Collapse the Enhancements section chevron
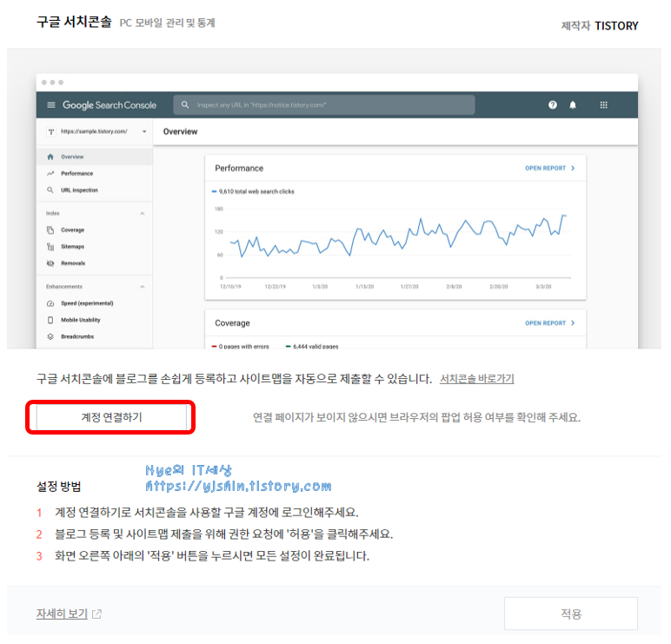671x644 pixels. click(x=142, y=286)
